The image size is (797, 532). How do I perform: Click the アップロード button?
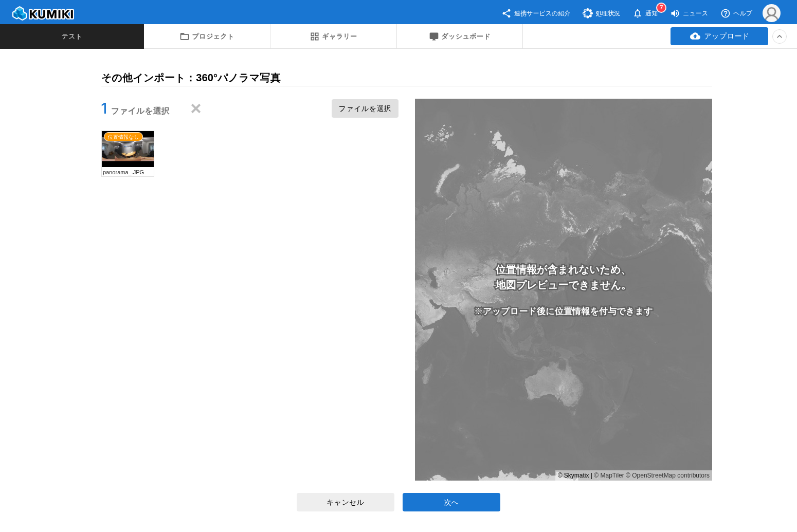719,36
